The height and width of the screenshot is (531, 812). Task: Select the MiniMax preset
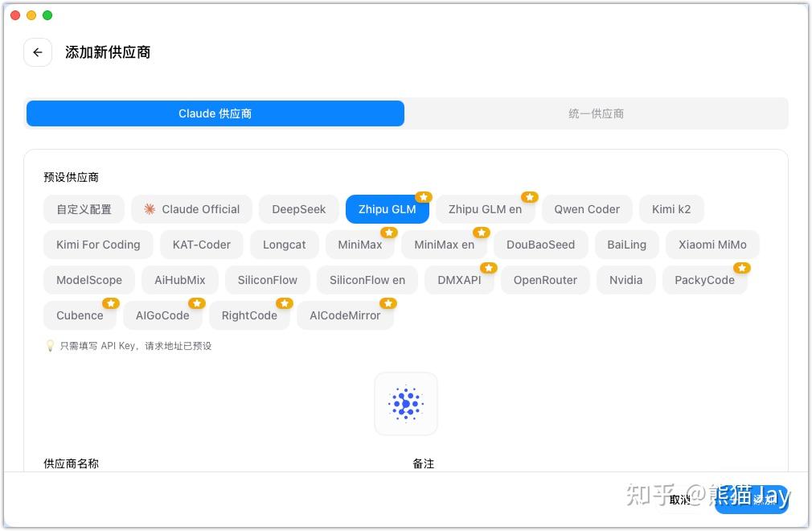(360, 245)
